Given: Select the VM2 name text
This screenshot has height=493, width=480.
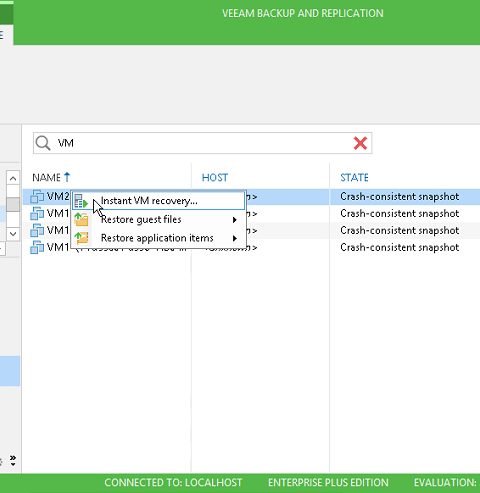Looking at the screenshot, I should (58, 196).
